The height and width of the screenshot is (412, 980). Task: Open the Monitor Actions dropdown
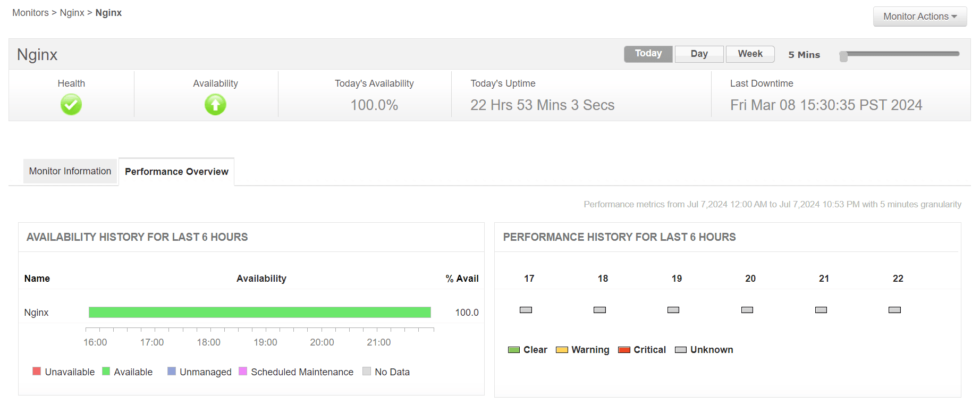919,16
